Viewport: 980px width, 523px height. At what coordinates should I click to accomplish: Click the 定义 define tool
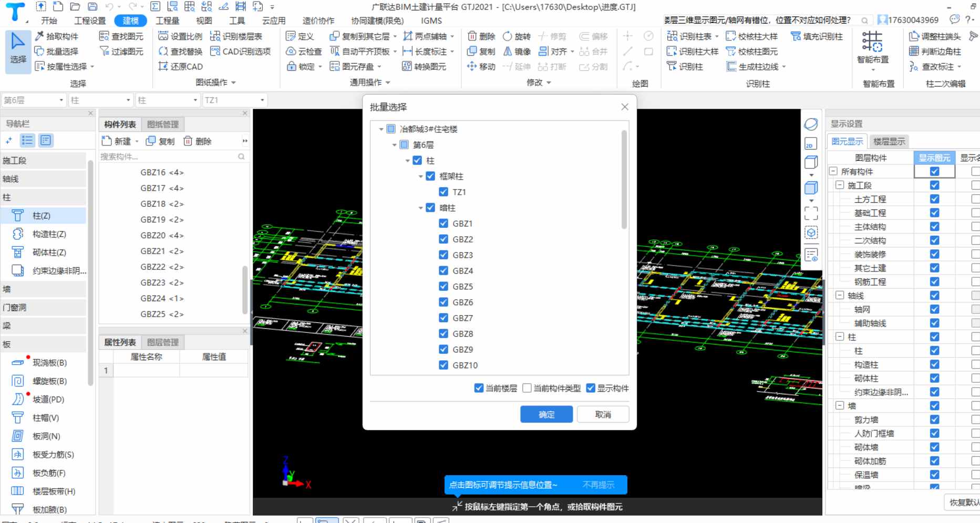click(x=300, y=36)
